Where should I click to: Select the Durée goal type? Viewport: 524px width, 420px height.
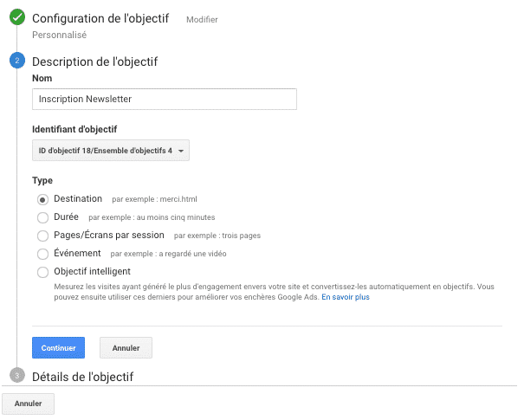point(43,217)
